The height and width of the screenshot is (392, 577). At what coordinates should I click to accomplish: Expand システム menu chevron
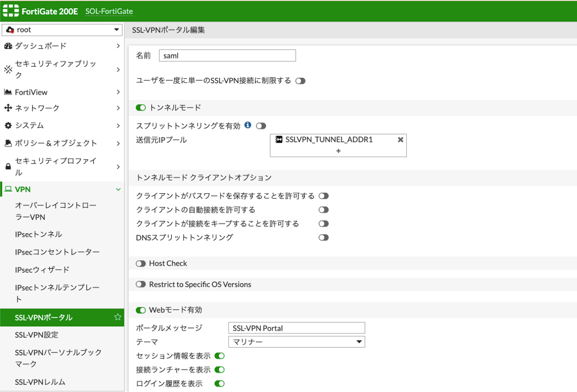tap(118, 125)
